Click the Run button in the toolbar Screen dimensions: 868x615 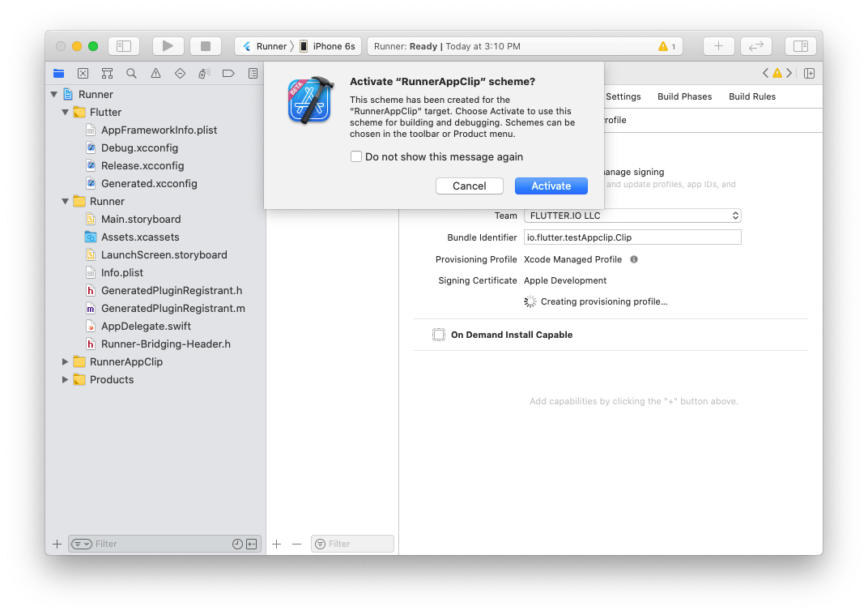pyautogui.click(x=168, y=45)
